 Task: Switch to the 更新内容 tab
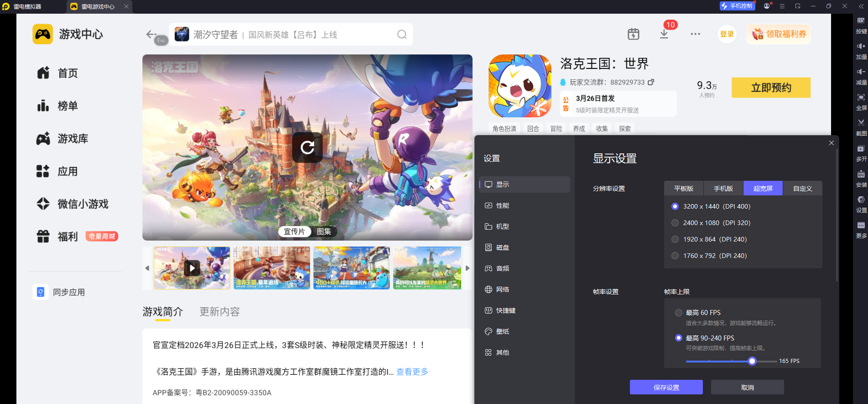[219, 312]
